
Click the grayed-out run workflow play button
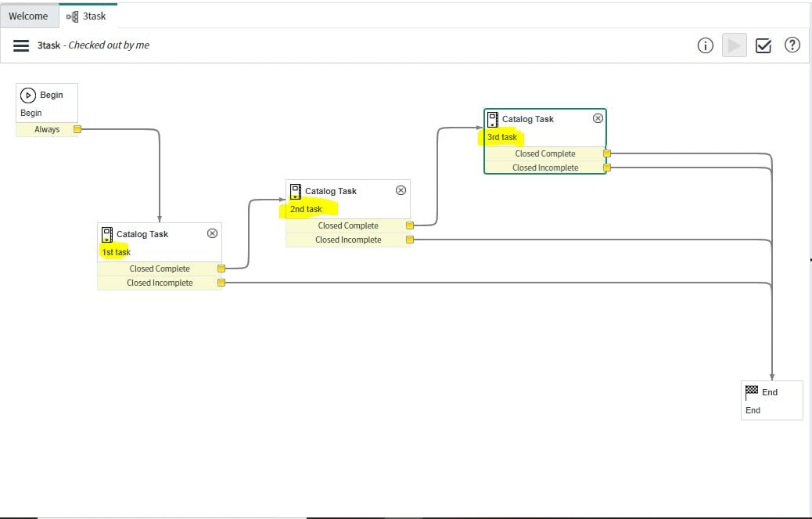pos(734,45)
